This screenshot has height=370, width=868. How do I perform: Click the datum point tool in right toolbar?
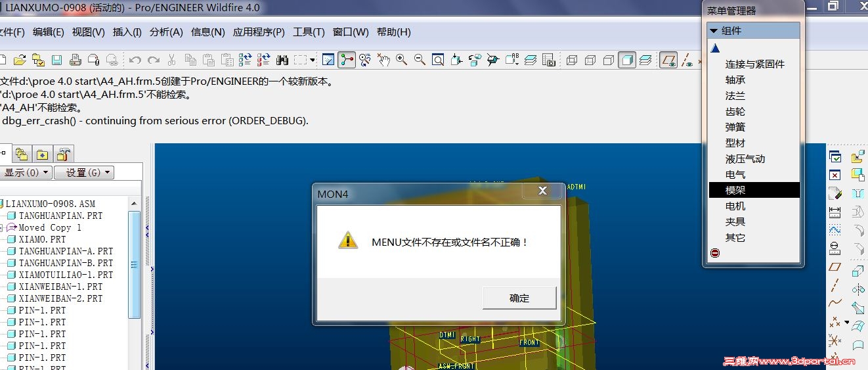pyautogui.click(x=834, y=322)
